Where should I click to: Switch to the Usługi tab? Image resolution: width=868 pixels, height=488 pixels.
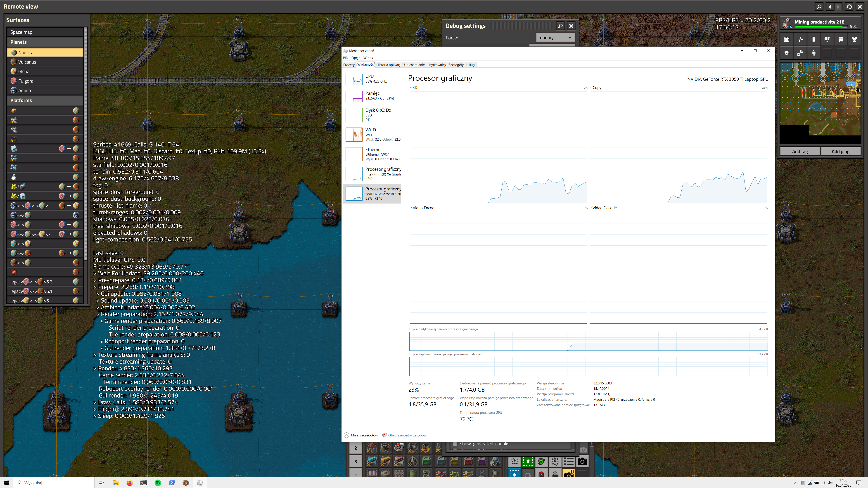[x=471, y=65]
